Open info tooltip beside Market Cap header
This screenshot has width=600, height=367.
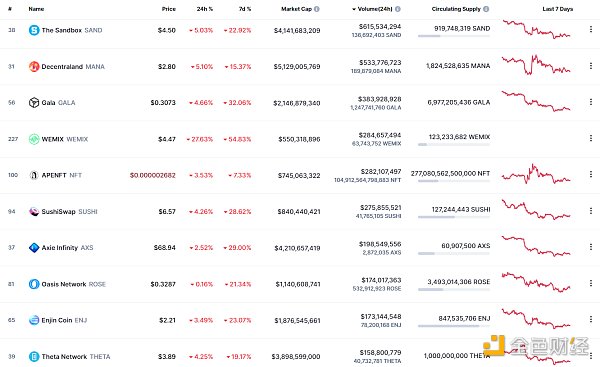coord(317,9)
